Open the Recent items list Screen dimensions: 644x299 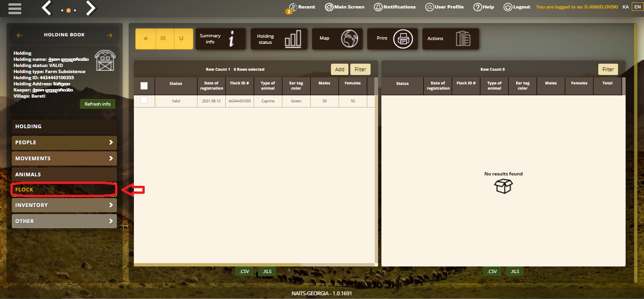[302, 7]
